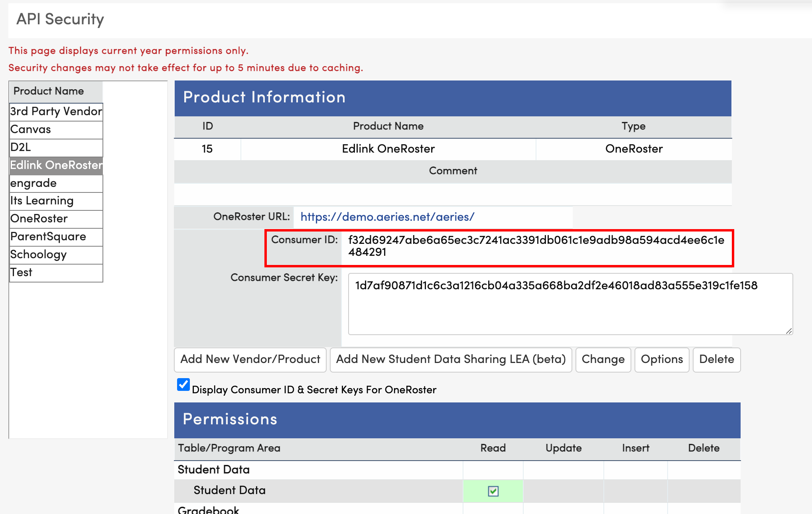Select Edlink OneRoster in product list

[56, 165]
